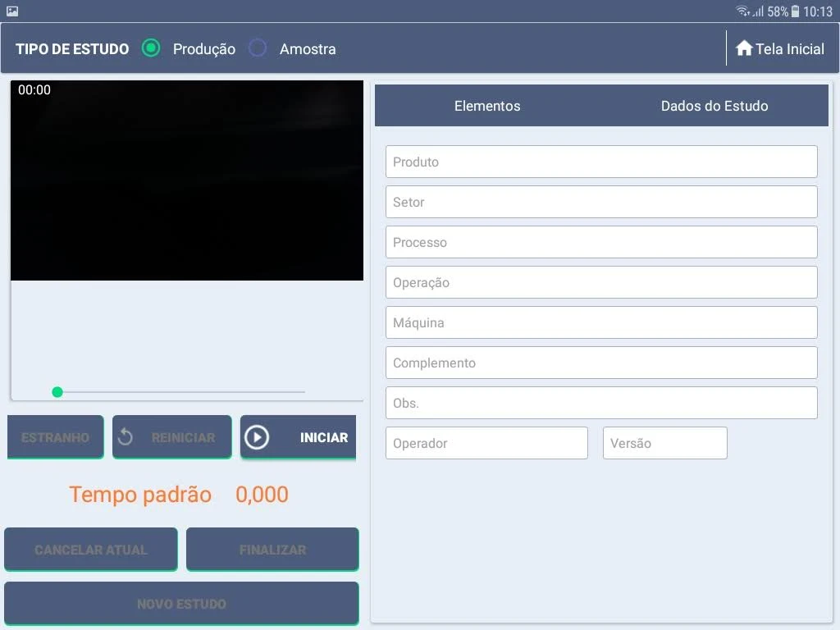This screenshot has height=630, width=840.
Task: Click the green video progress slider handle
Action: [57, 392]
